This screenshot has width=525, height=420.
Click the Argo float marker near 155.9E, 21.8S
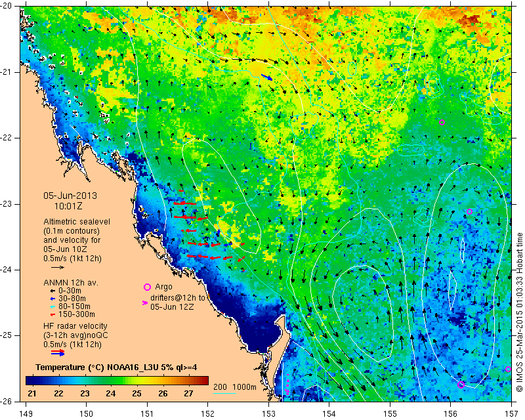coord(442,123)
